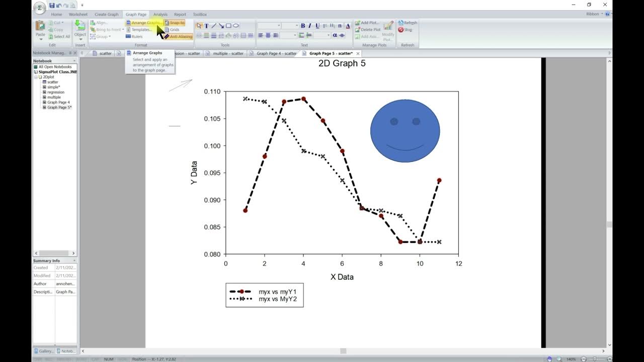Click the Delete Plot button
The image size is (644, 362).
pos(367,30)
